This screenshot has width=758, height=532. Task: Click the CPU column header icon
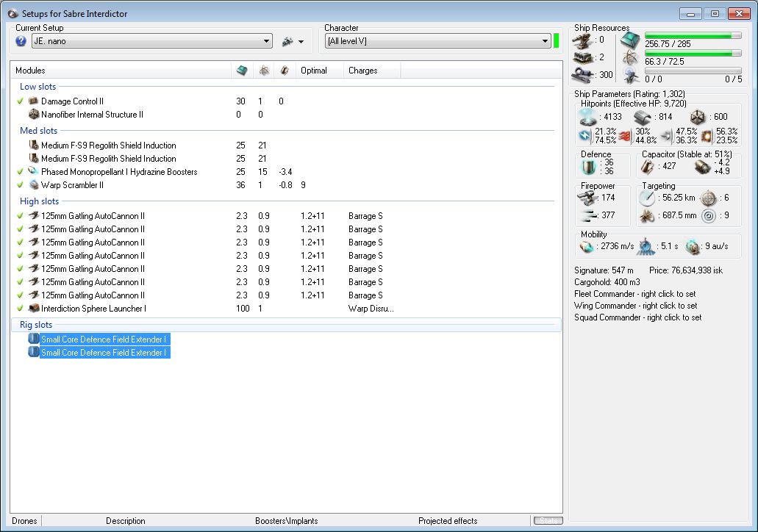tap(242, 71)
